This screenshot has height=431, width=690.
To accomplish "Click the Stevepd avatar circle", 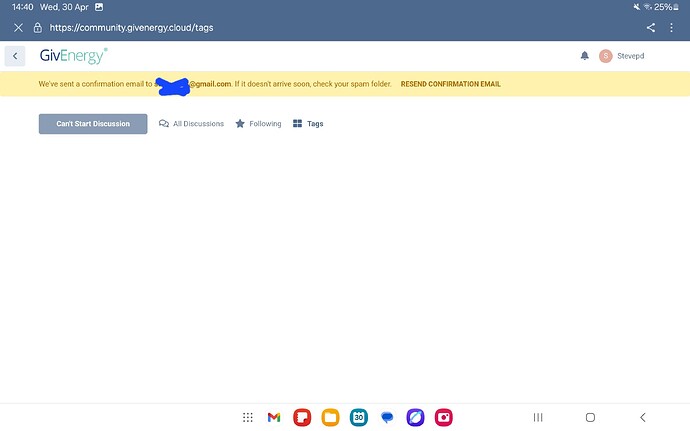I will (605, 56).
